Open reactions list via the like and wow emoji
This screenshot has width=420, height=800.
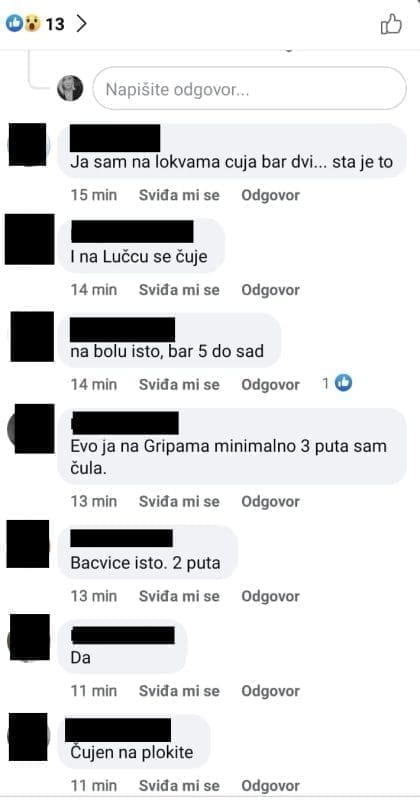[x=23, y=23]
